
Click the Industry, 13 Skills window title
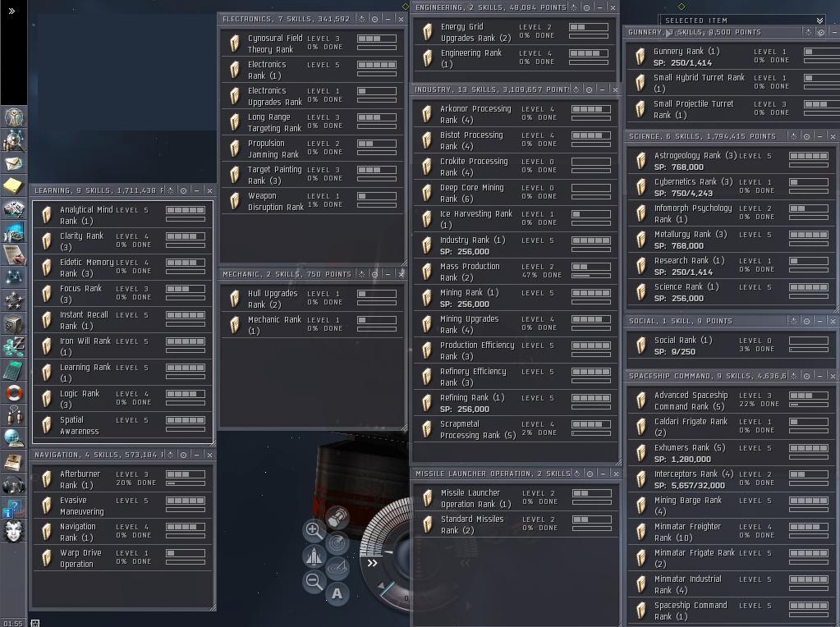pyautogui.click(x=491, y=89)
